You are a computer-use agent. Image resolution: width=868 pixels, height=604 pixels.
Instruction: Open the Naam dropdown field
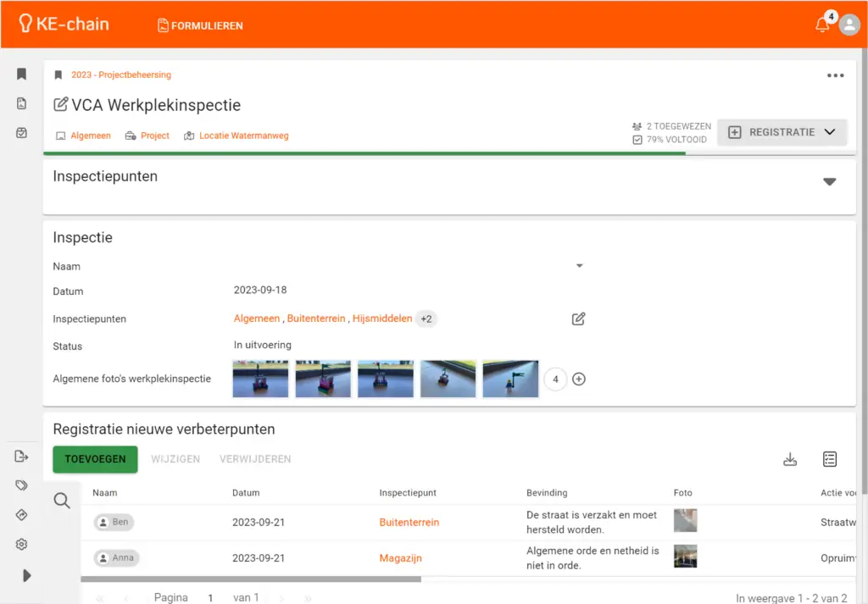(579, 266)
